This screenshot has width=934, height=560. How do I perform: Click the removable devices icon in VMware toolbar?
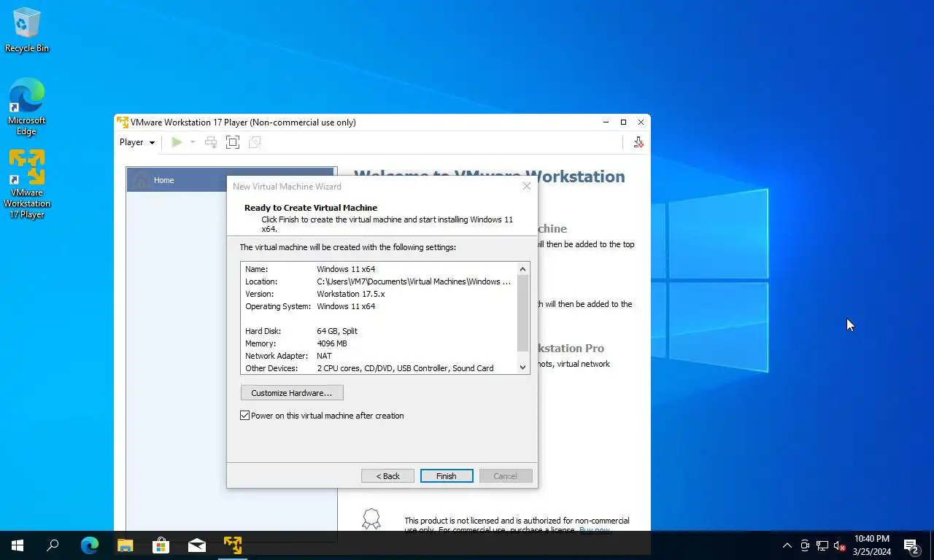coord(638,142)
